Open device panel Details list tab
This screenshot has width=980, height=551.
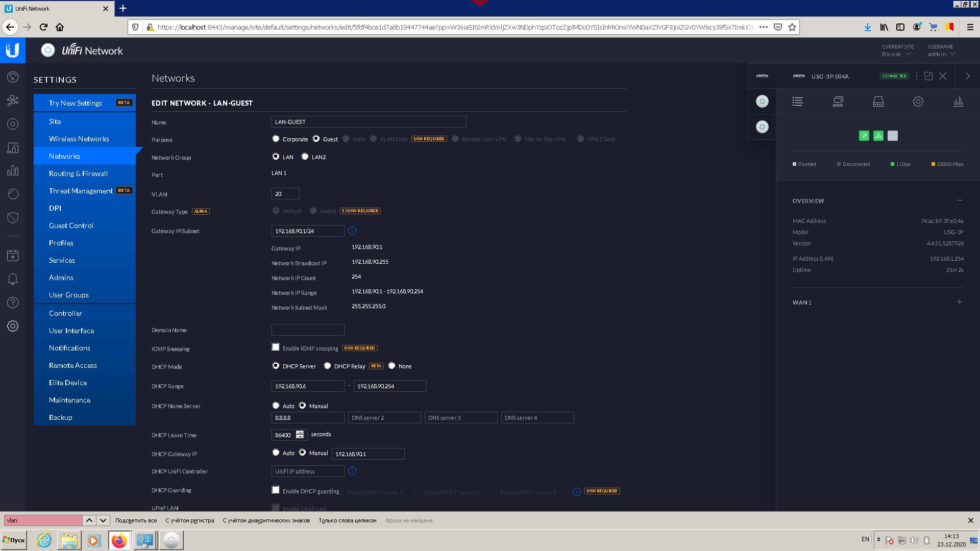[x=797, y=102]
